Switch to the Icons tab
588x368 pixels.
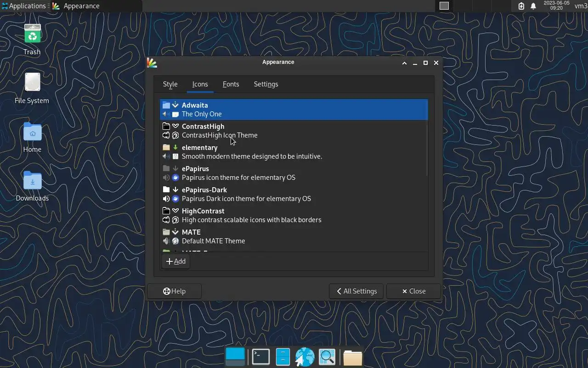[200, 84]
